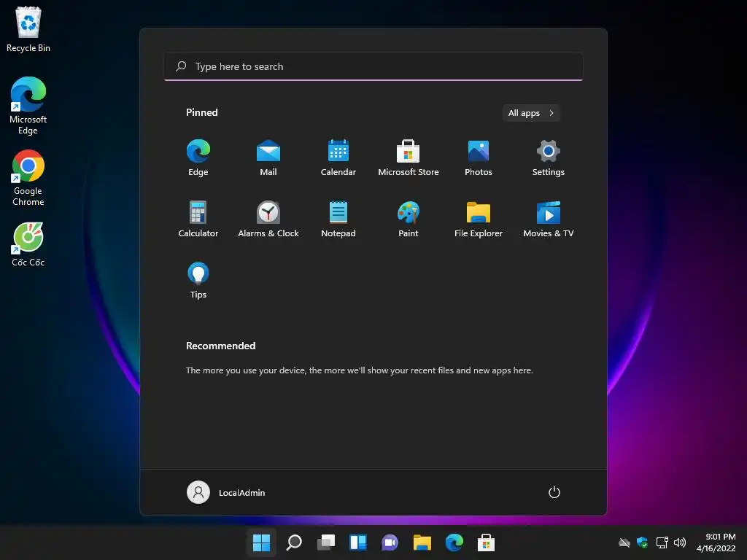Image resolution: width=747 pixels, height=560 pixels.
Task: Open the Tips app
Action: (198, 281)
